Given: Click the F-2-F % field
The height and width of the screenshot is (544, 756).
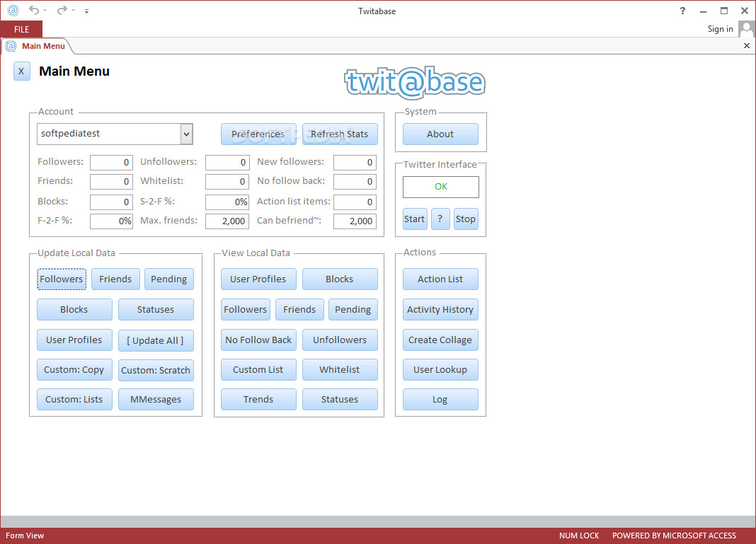Looking at the screenshot, I should 111,221.
